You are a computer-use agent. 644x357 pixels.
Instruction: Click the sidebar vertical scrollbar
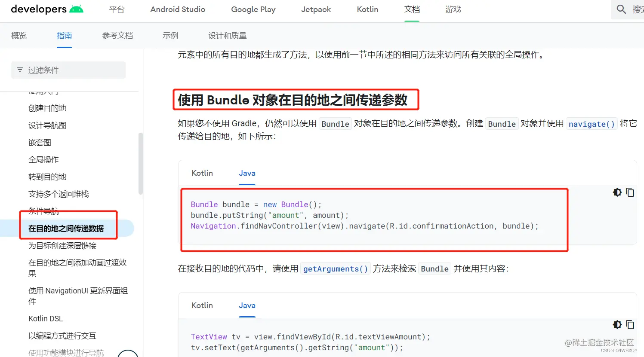(x=141, y=164)
